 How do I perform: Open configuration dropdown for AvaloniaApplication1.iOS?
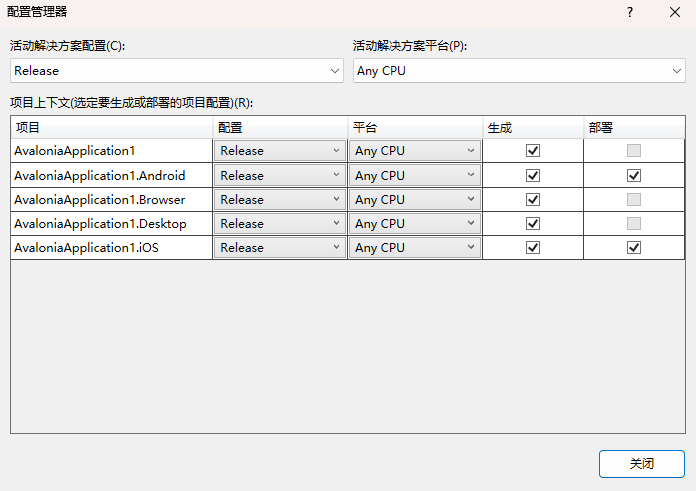tap(280, 247)
